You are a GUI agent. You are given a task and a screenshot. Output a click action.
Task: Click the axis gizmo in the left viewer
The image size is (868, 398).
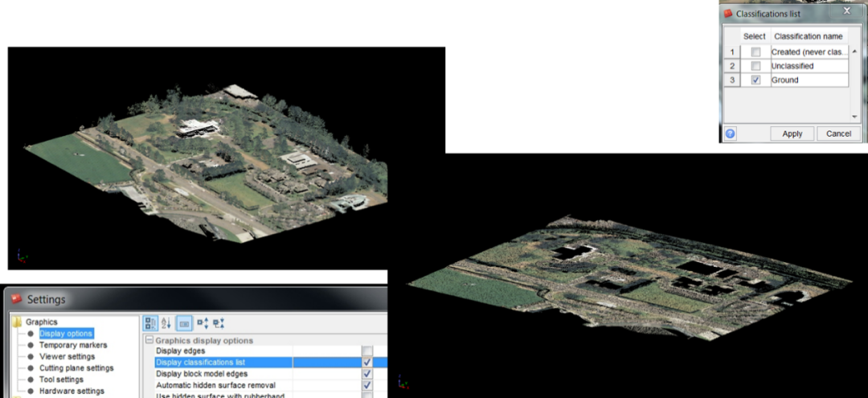[22, 256]
